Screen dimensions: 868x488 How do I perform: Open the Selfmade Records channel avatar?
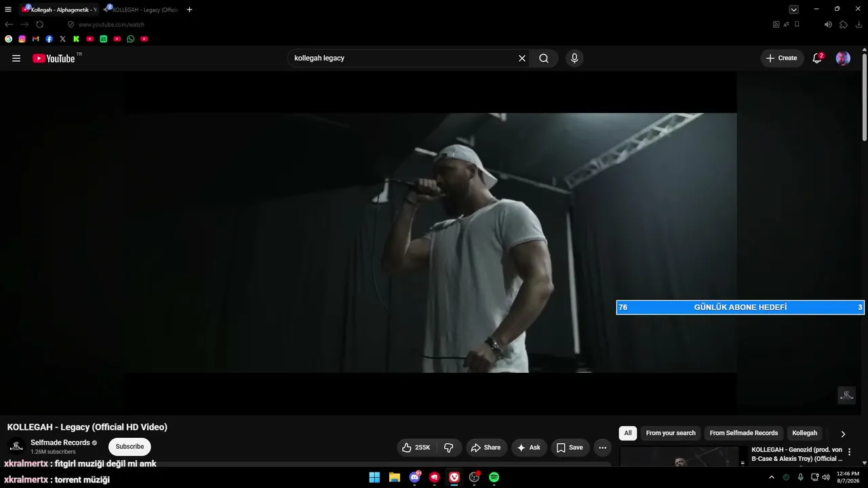tap(16, 447)
